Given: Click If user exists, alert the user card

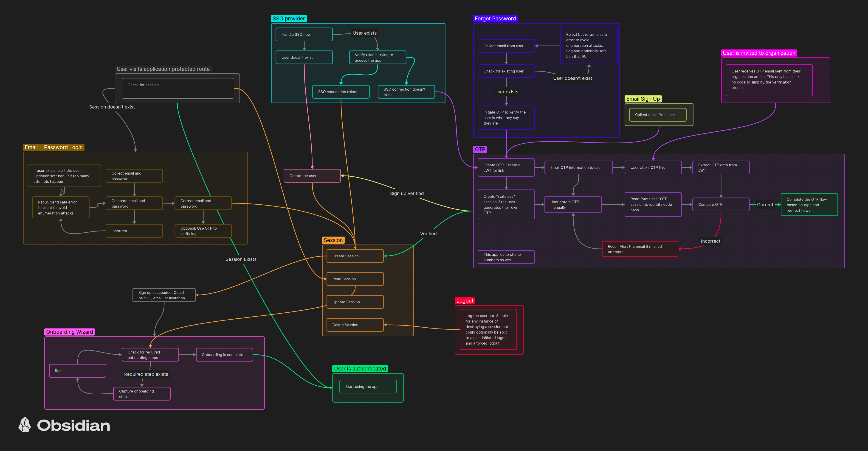Looking at the screenshot, I should [x=64, y=176].
